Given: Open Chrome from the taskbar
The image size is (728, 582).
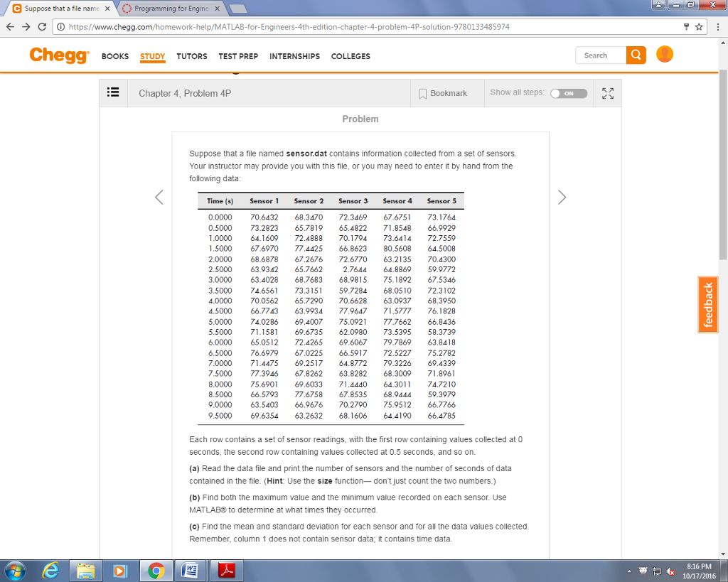Looking at the screenshot, I should pos(156,570).
